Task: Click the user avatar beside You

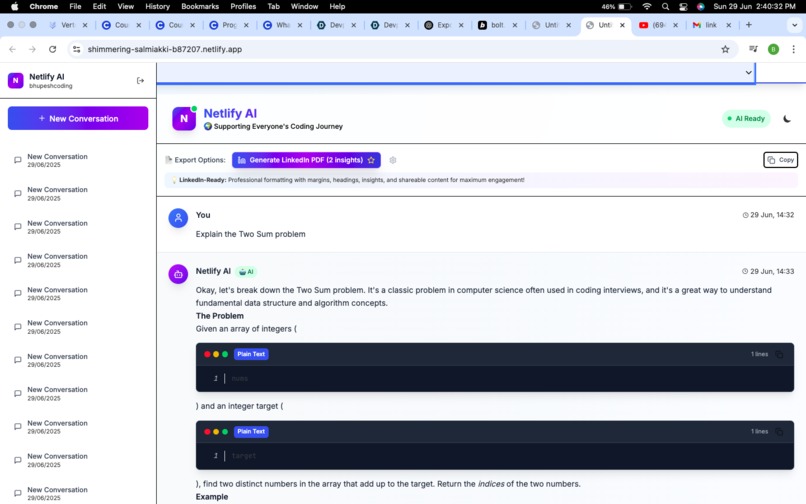Action: click(178, 218)
